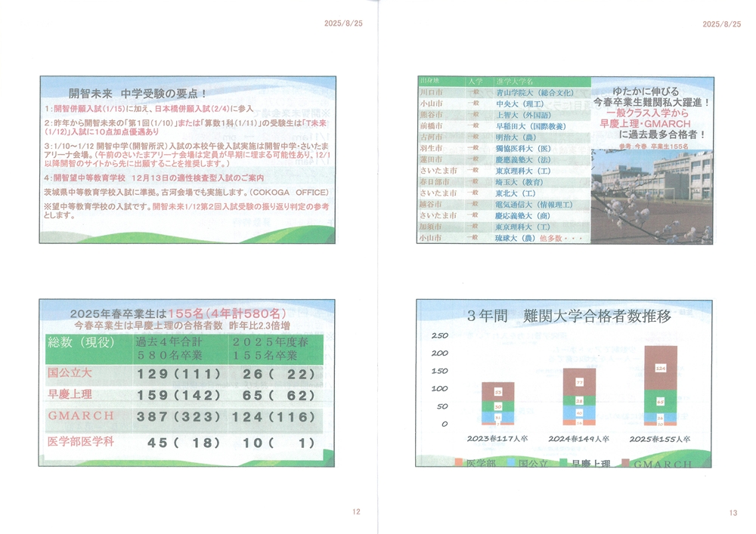
Task: Click the 総数（現役） header cell
Action: tap(82, 341)
